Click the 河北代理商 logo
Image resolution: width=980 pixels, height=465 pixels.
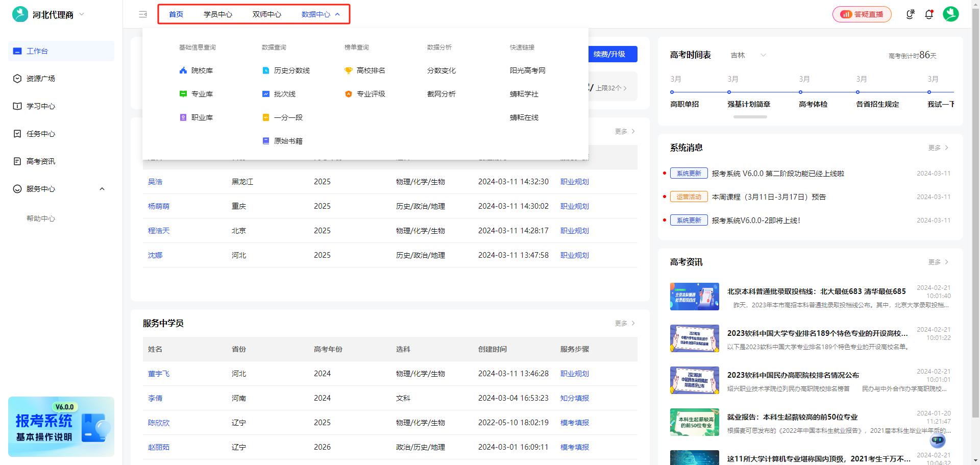coord(20,14)
